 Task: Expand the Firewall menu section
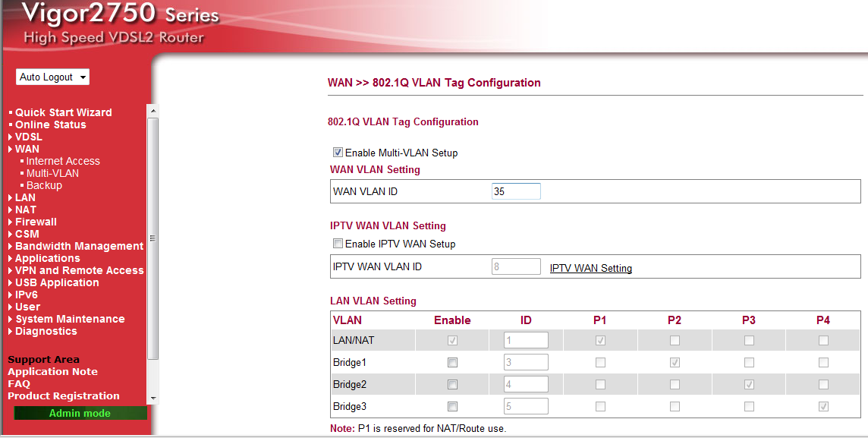pos(36,222)
